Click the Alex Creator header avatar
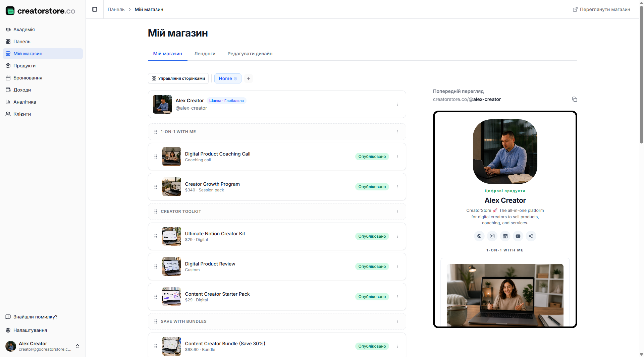644x357 pixels. (162, 104)
